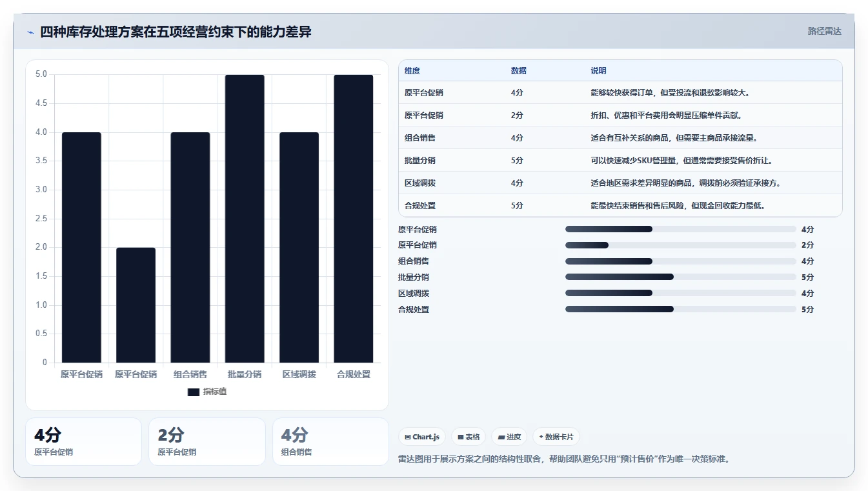Image resolution: width=868 pixels, height=491 pixels.
Task: Click the 2.5 y-axis label
Action: (x=41, y=219)
